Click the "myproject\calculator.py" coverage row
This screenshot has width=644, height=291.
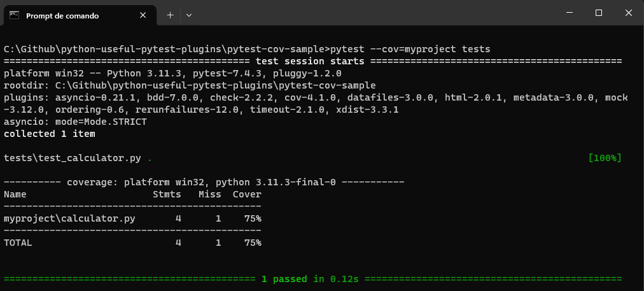pyautogui.click(x=69, y=218)
